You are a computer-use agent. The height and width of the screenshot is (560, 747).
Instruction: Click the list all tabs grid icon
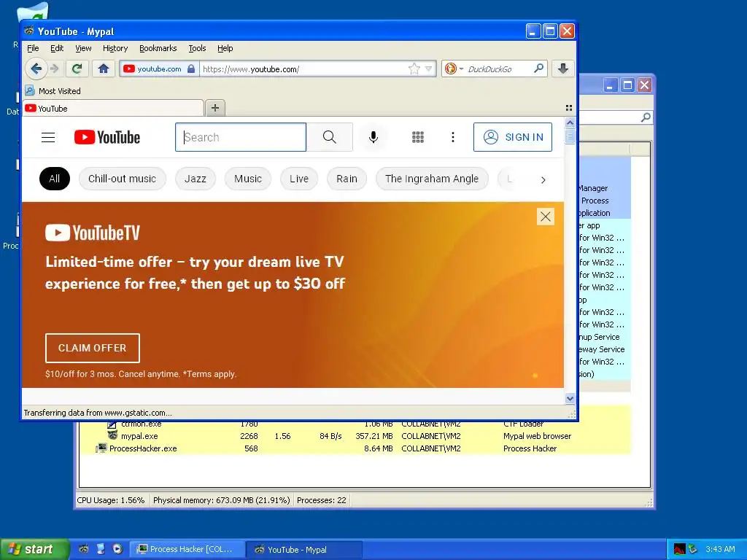[569, 108]
